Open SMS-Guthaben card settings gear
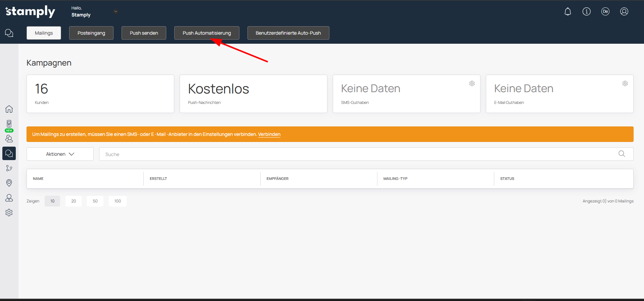The width and height of the screenshot is (644, 301). [x=472, y=83]
